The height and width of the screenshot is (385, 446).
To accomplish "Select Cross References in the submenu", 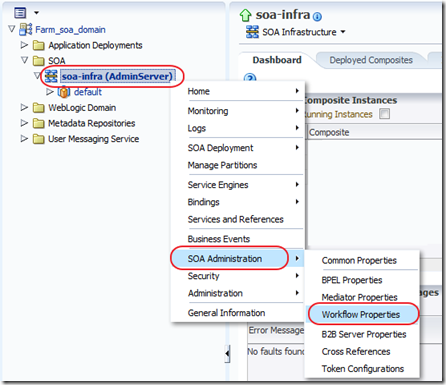I will [362, 352].
